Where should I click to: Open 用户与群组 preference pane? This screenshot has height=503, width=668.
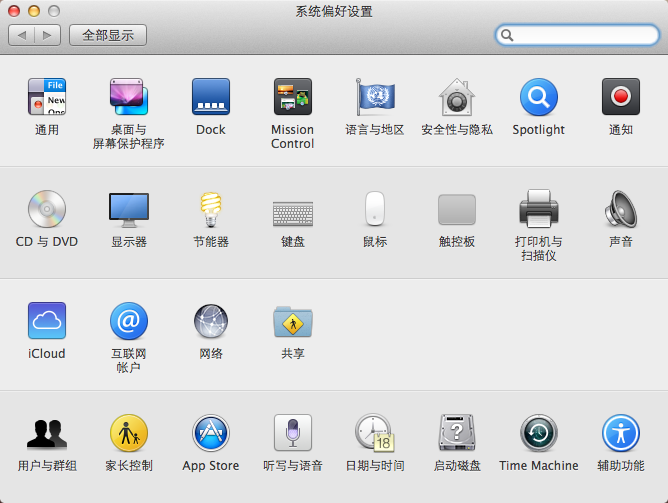coord(47,434)
